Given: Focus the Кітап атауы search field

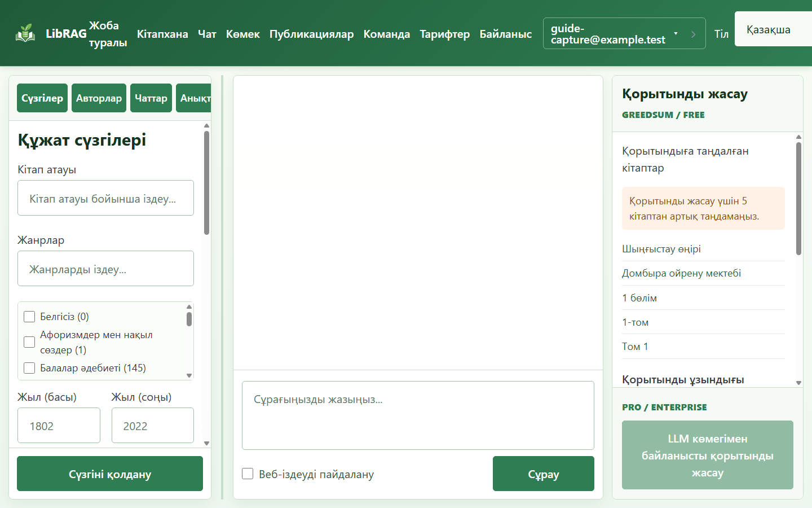Looking at the screenshot, I should (x=105, y=198).
